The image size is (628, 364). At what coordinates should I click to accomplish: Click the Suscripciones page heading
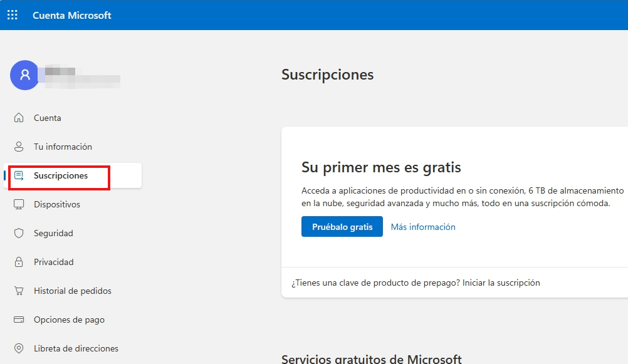pyautogui.click(x=328, y=75)
